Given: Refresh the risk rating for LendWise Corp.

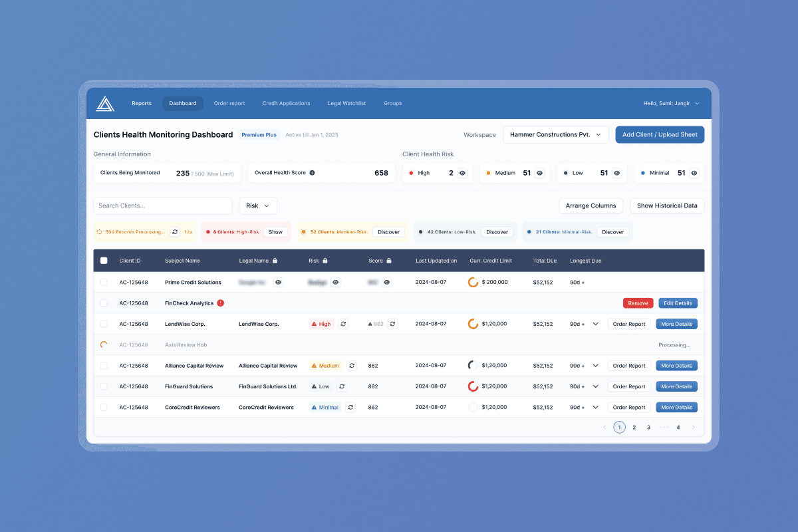Looking at the screenshot, I should point(343,324).
